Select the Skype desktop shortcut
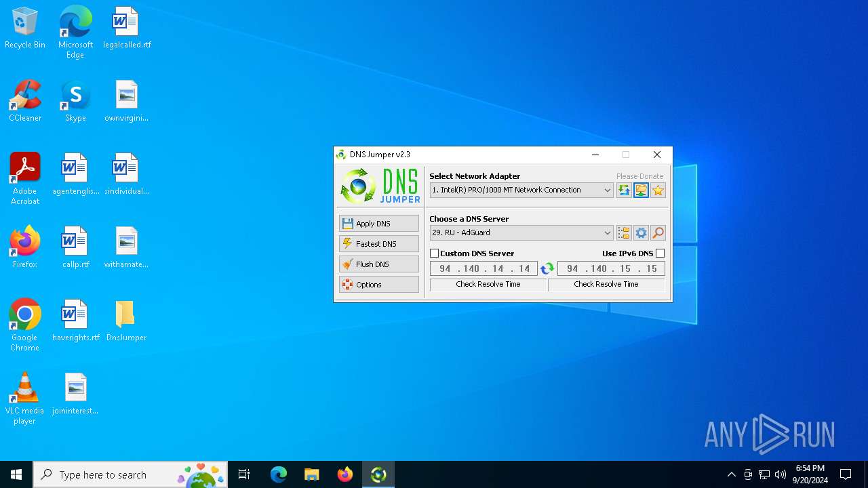This screenshot has height=488, width=868. coord(75,102)
